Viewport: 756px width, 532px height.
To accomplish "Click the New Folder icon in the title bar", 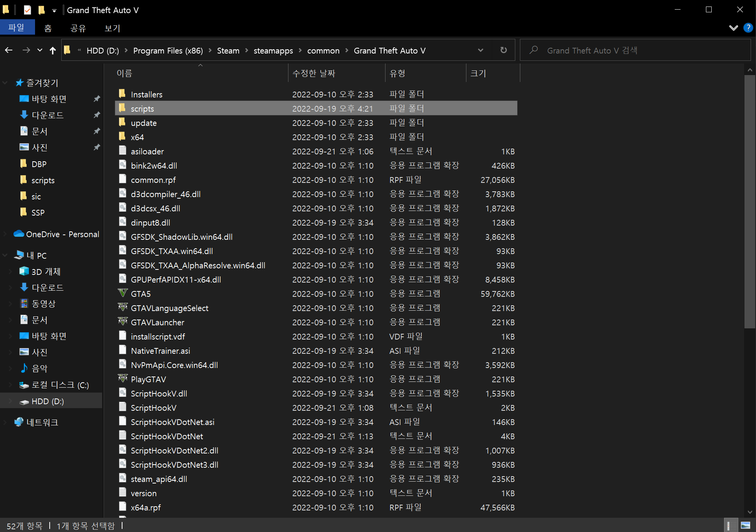I will pos(41,10).
